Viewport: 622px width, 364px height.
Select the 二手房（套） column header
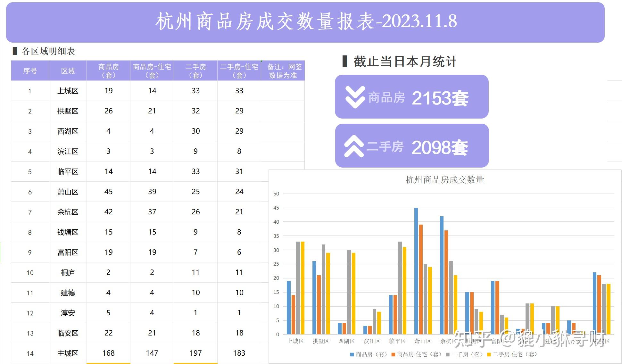(x=196, y=71)
